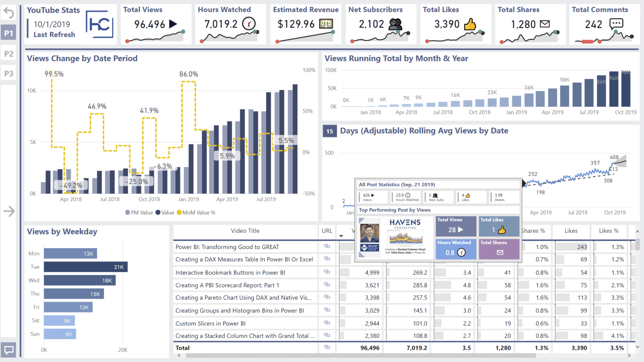644x362 pixels.
Task: Click the 15 days rolling average box
Action: click(329, 131)
